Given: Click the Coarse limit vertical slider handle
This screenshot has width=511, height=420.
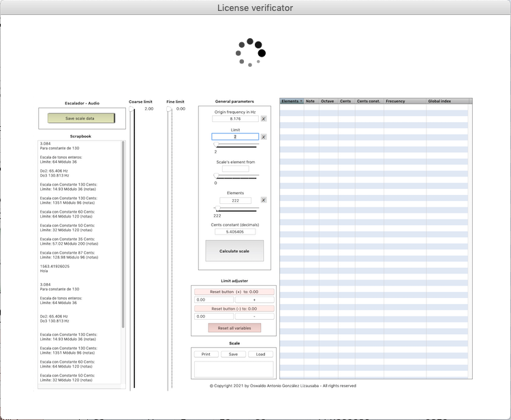Looking at the screenshot, I should [132, 109].
